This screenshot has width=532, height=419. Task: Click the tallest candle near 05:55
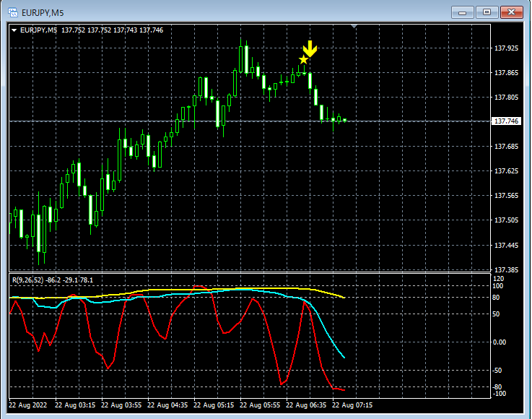(241, 59)
